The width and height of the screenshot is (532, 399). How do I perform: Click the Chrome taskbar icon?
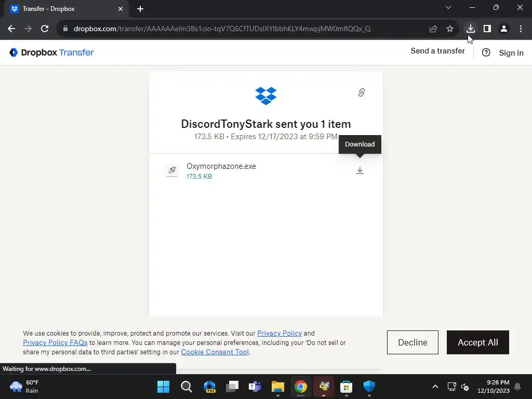(301, 387)
